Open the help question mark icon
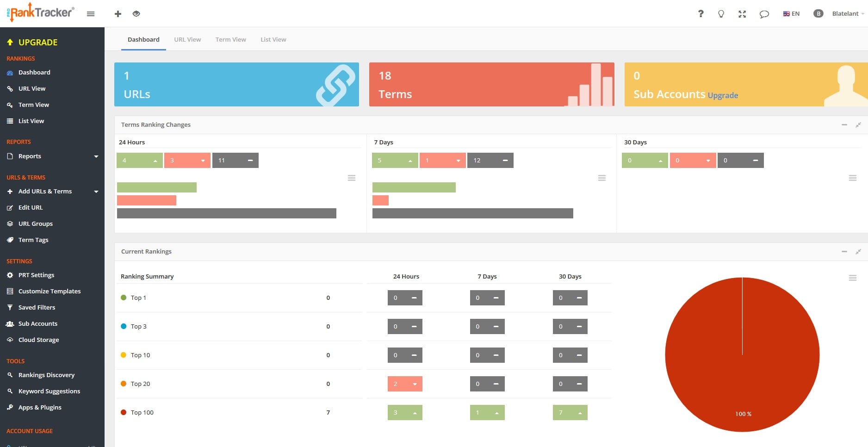 pos(701,14)
